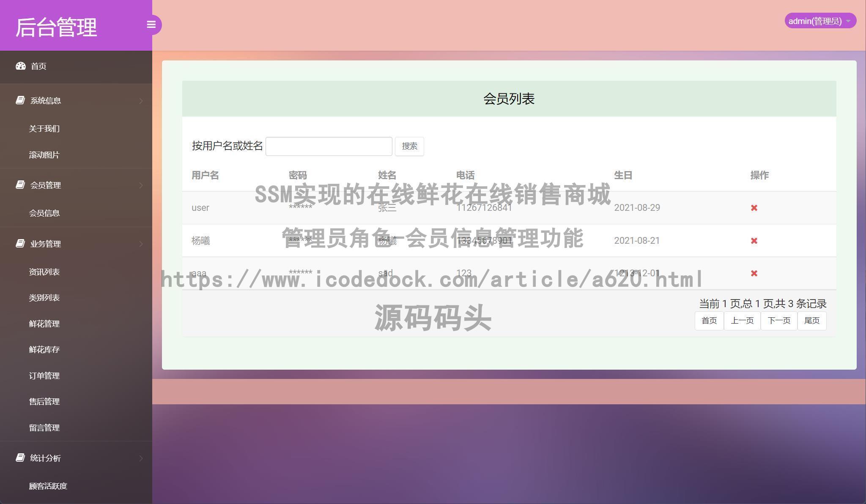
Task: Click the 业务管理 book icon
Action: click(x=20, y=244)
